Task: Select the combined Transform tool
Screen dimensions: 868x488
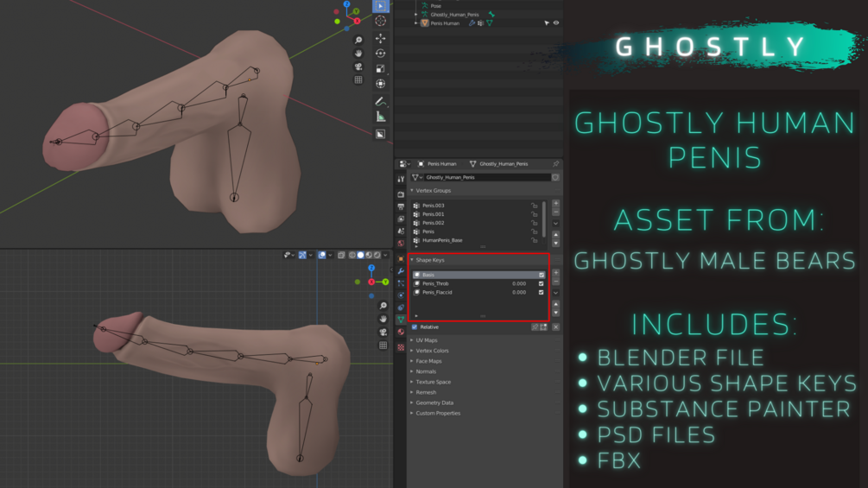Action: coord(380,84)
